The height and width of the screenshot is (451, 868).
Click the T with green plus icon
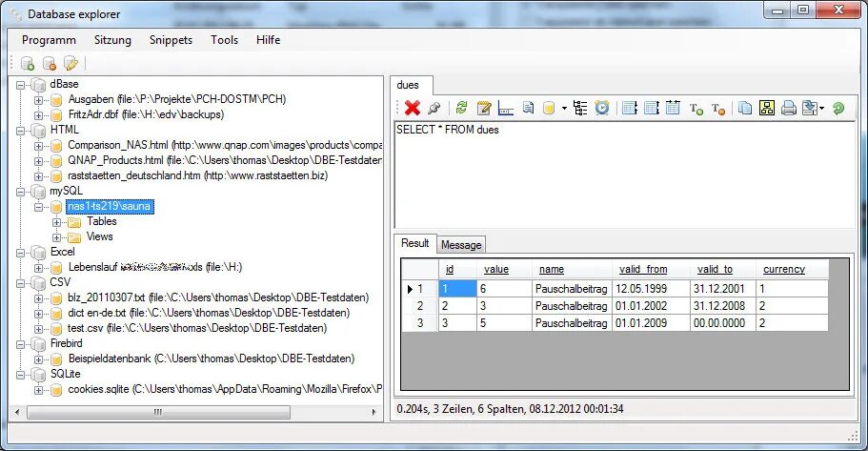point(696,109)
